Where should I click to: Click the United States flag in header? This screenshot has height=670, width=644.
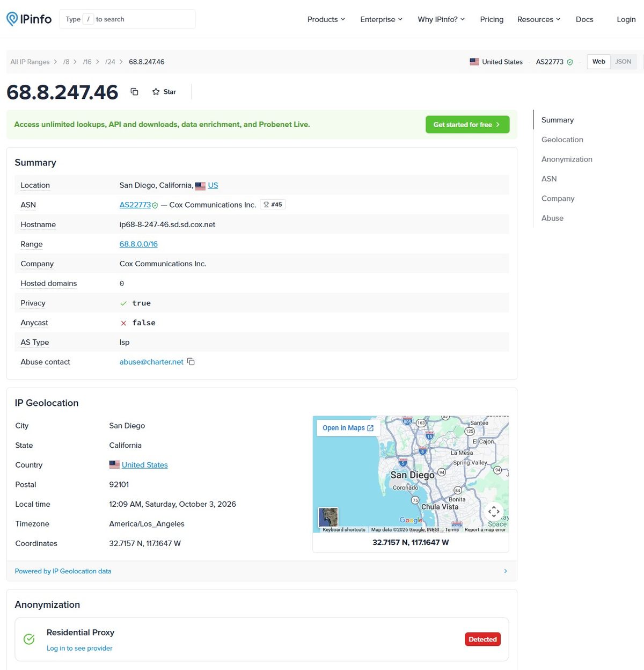click(x=474, y=62)
